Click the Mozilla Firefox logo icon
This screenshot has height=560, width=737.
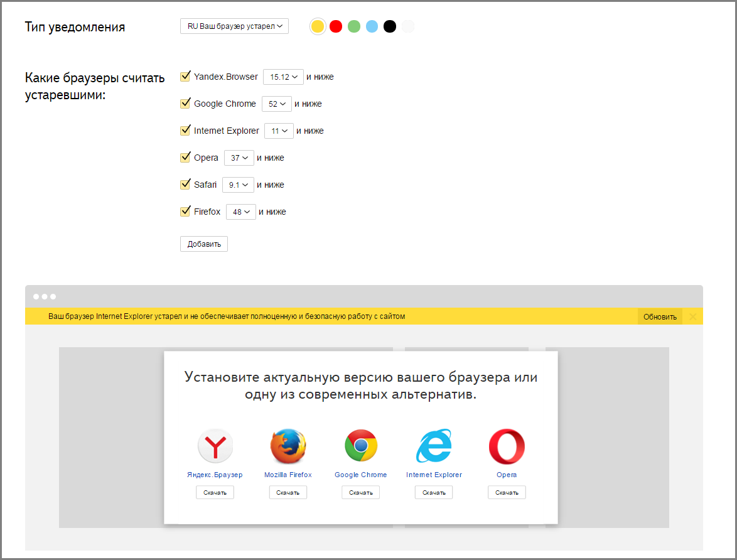(x=288, y=446)
